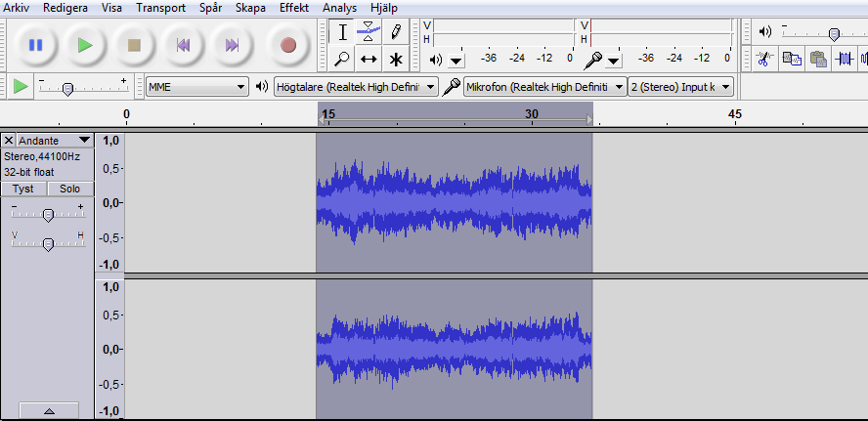Select the Time Shift tool

[369, 59]
